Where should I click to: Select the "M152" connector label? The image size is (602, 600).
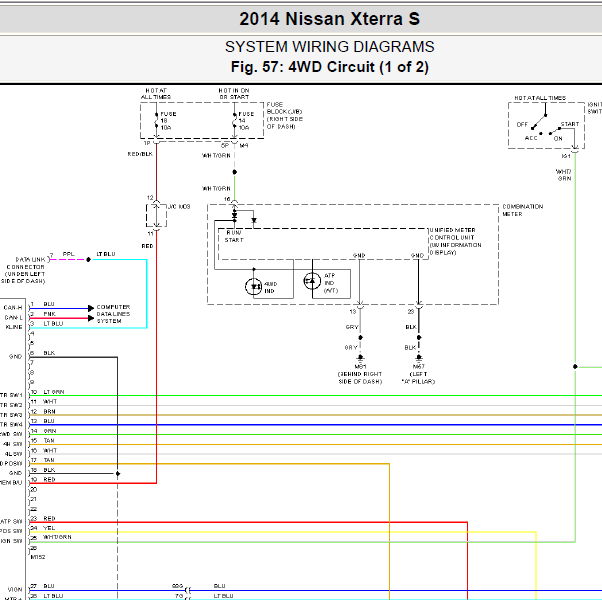point(38,557)
